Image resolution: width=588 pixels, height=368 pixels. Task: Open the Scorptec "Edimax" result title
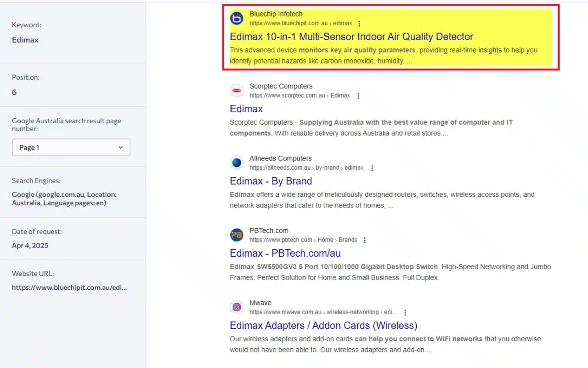246,109
